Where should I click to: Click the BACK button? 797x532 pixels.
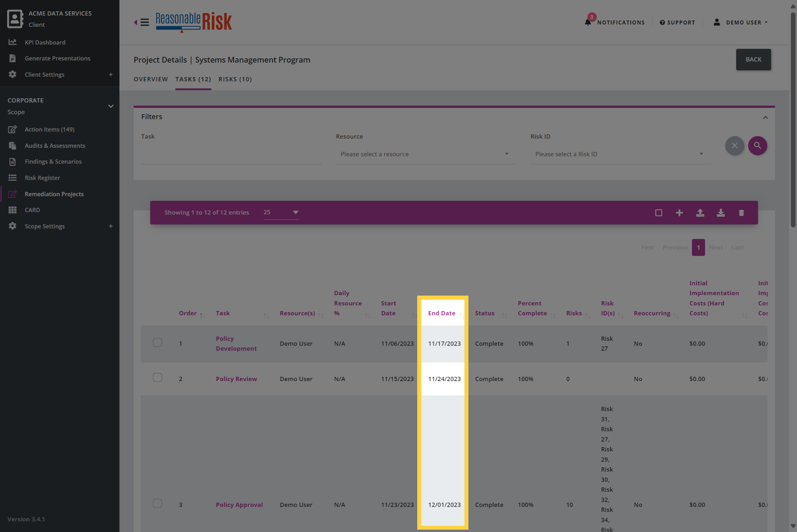click(x=753, y=60)
